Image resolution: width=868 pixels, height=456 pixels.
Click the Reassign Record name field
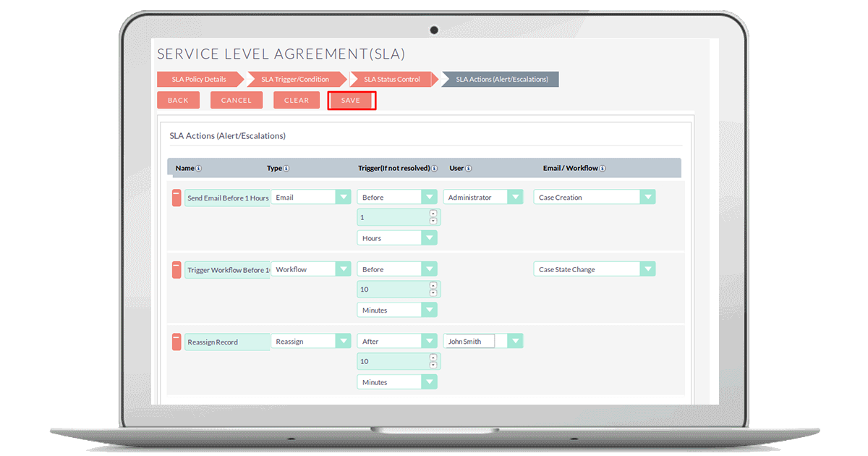click(227, 342)
